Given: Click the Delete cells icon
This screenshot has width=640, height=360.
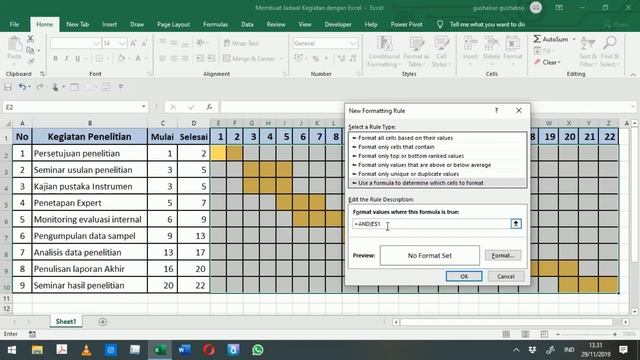Looking at the screenshot, I should click(491, 42).
